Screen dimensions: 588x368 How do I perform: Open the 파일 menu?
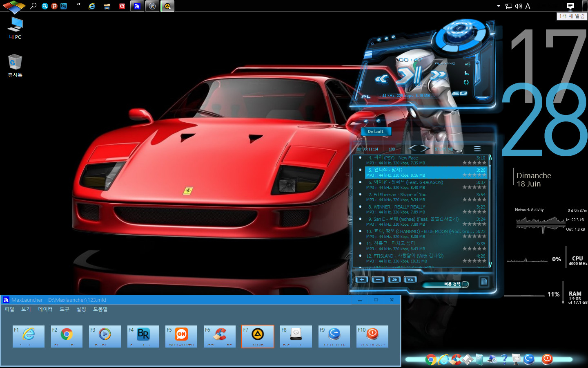tap(9, 309)
